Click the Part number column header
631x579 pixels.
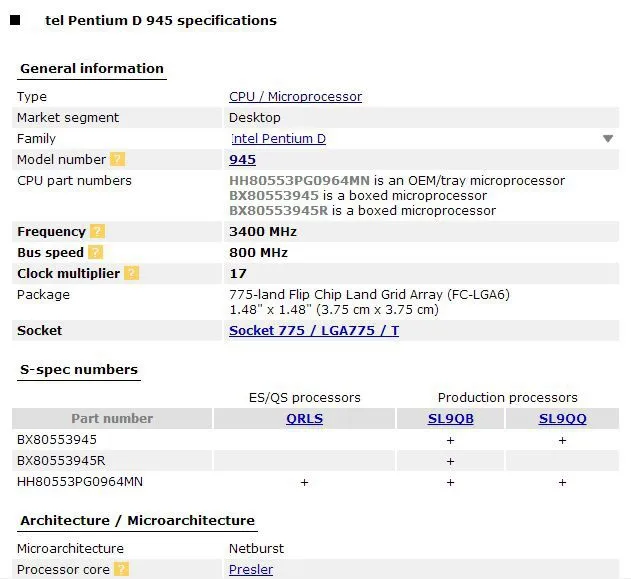(112, 418)
